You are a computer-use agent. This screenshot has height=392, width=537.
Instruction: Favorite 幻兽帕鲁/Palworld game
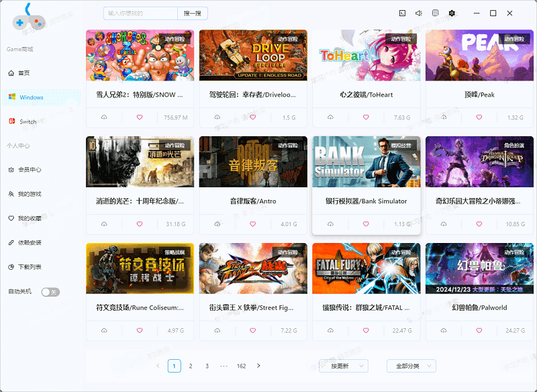click(x=478, y=330)
